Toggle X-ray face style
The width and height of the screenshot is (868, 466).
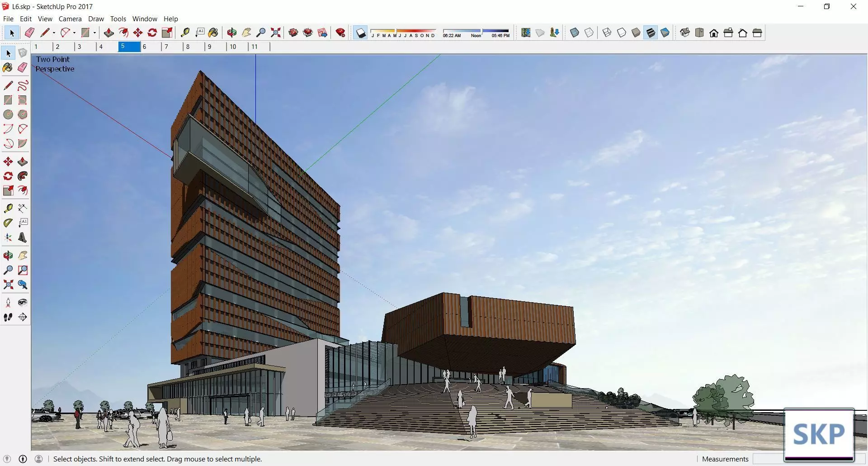[575, 33]
